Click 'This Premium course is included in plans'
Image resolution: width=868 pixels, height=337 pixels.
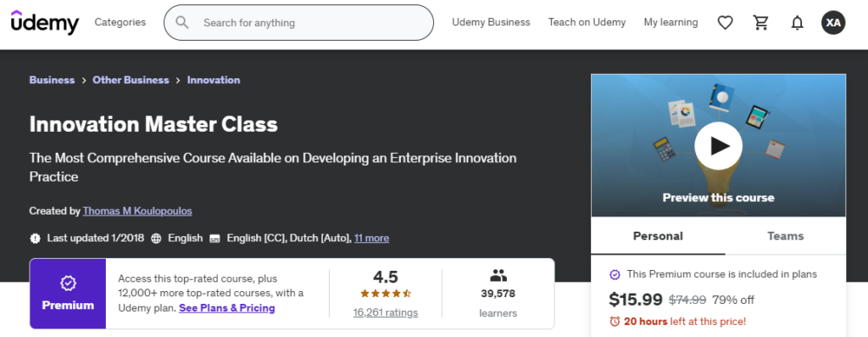(722, 274)
